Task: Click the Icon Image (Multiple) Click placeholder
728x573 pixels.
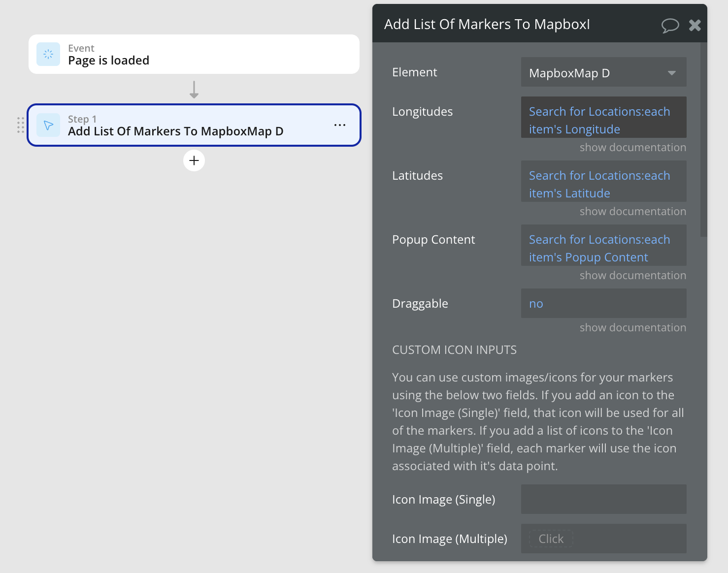Action: (x=551, y=539)
